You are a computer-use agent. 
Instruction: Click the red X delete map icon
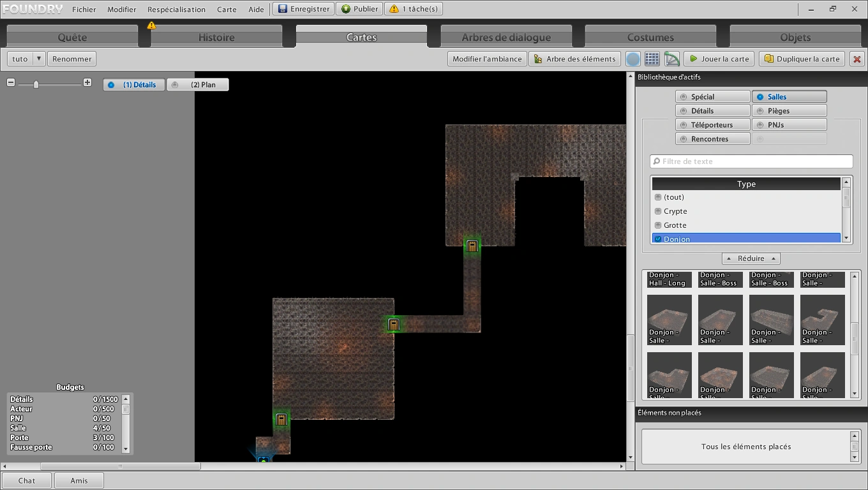pyautogui.click(x=857, y=59)
